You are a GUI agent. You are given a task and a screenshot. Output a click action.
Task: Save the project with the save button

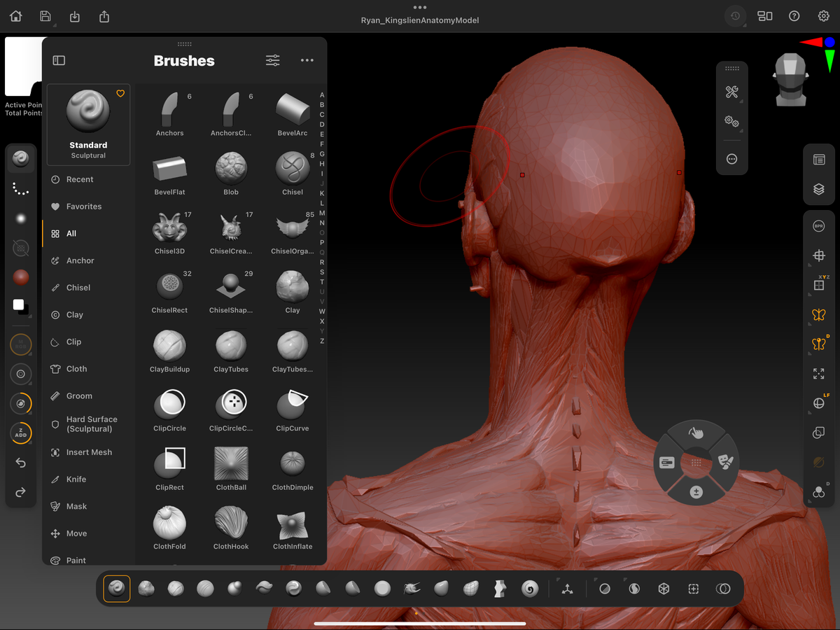[x=45, y=15]
